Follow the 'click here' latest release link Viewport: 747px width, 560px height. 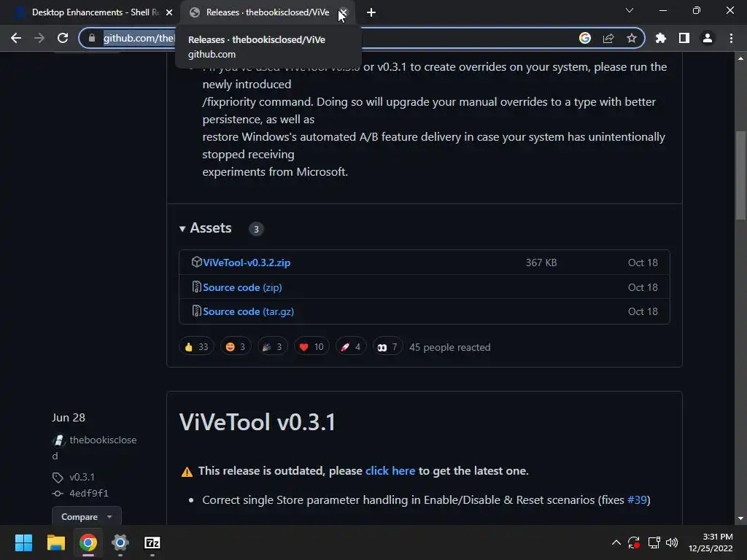pos(390,470)
